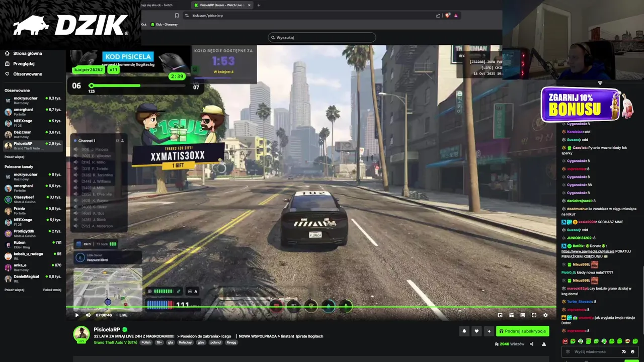Collapse recommended channels with Pokaż mniej

click(x=52, y=290)
